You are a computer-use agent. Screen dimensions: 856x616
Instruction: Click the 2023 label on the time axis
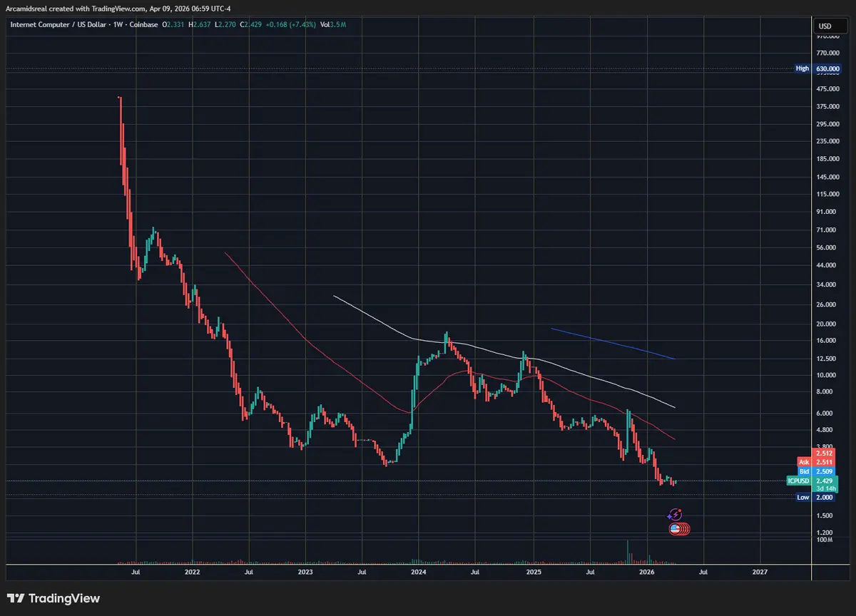click(305, 572)
